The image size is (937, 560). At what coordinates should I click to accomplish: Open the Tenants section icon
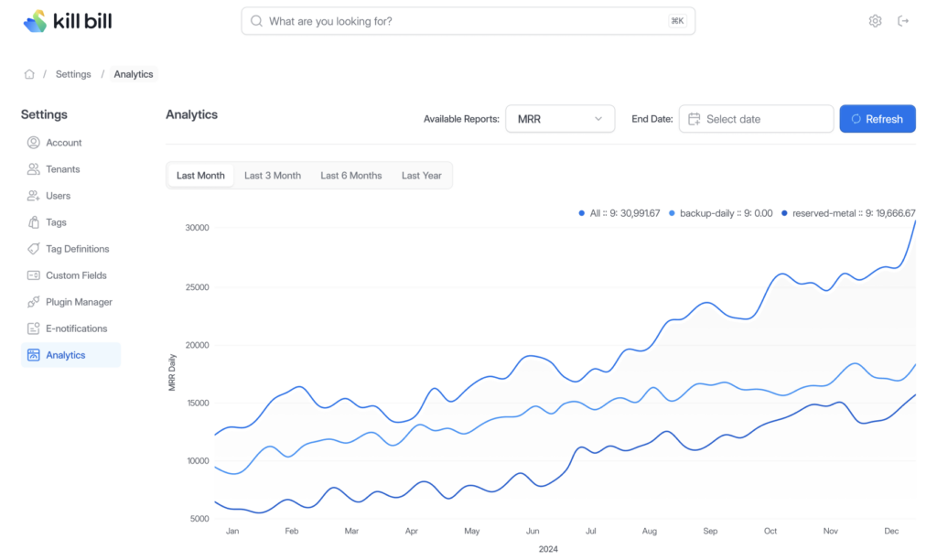pos(32,169)
